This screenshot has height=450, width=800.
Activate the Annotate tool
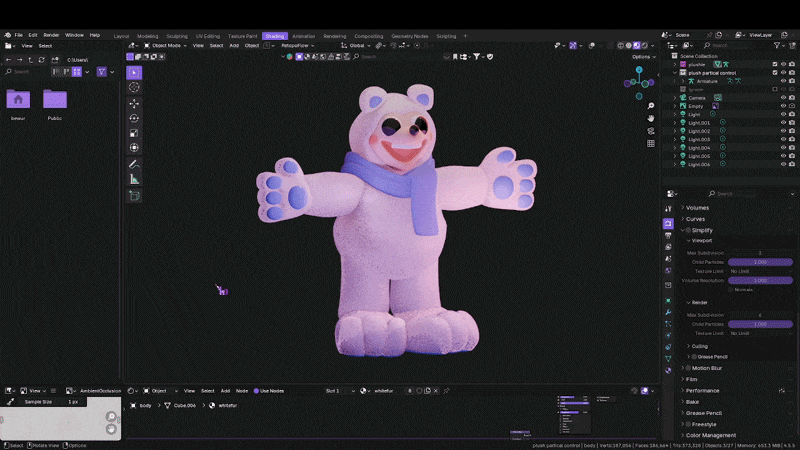point(134,163)
